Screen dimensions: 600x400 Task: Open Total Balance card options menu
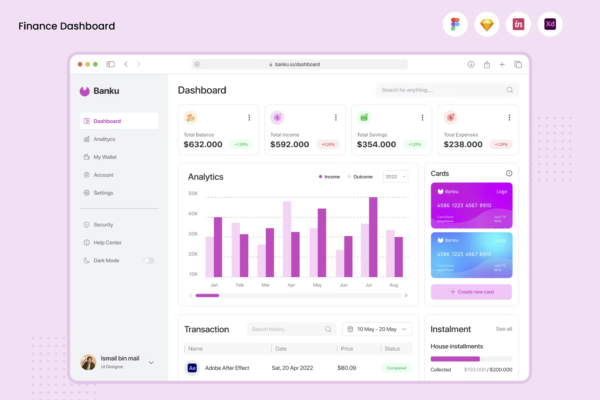(x=249, y=118)
